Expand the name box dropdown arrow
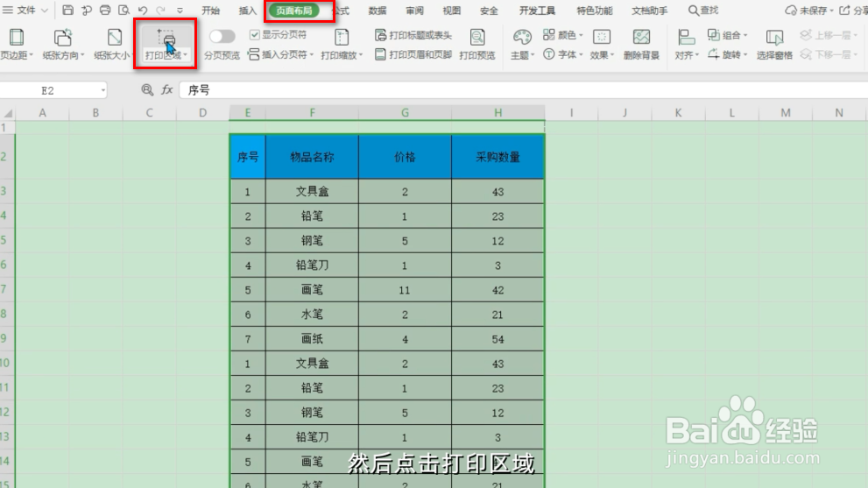Viewport: 868px width, 488px height. (x=103, y=90)
